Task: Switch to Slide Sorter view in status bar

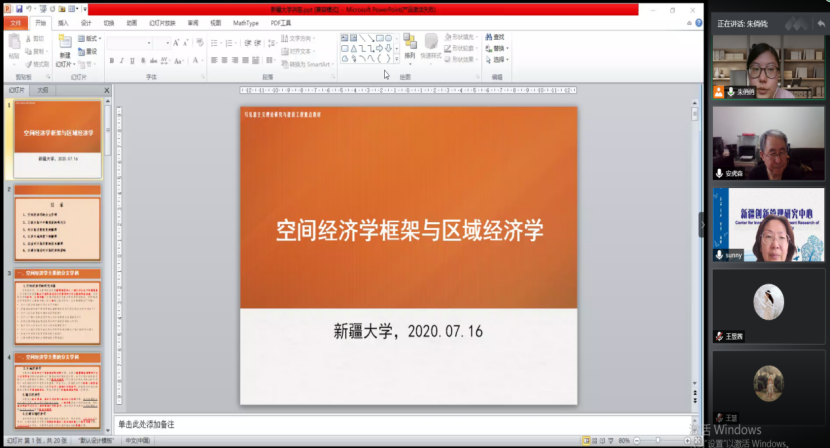Action: pyautogui.click(x=594, y=441)
